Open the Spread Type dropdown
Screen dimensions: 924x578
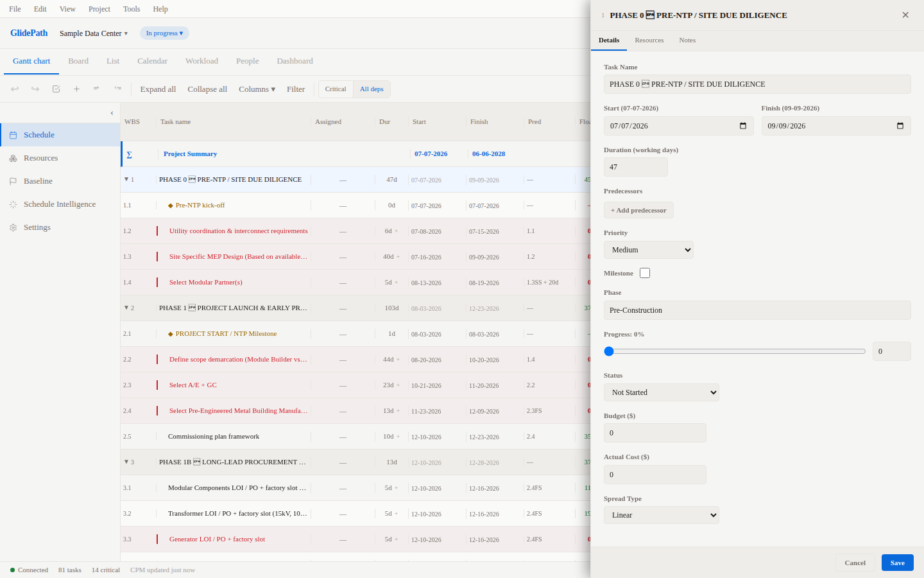(x=662, y=515)
